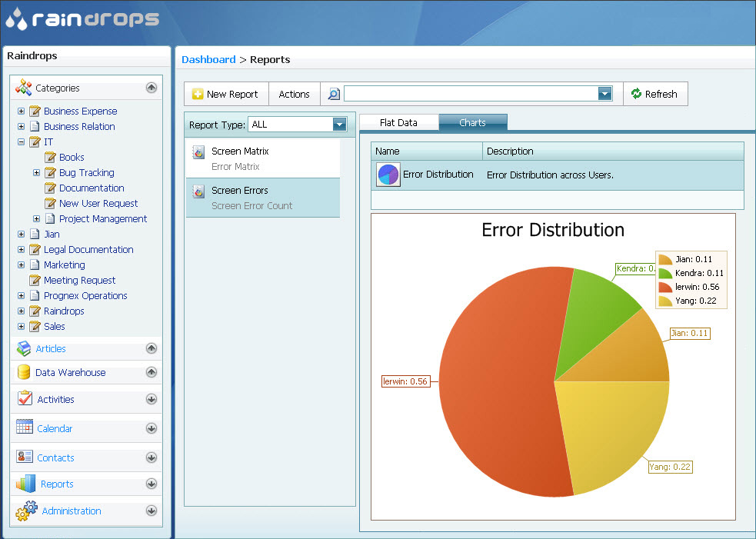
Task: Expand the Bug Tracking tree node
Action: click(36, 173)
